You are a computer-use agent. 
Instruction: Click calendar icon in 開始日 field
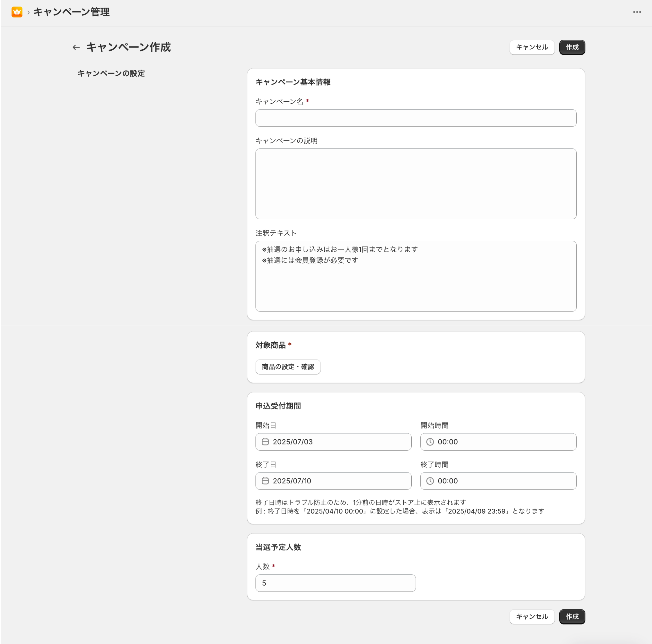tap(265, 442)
